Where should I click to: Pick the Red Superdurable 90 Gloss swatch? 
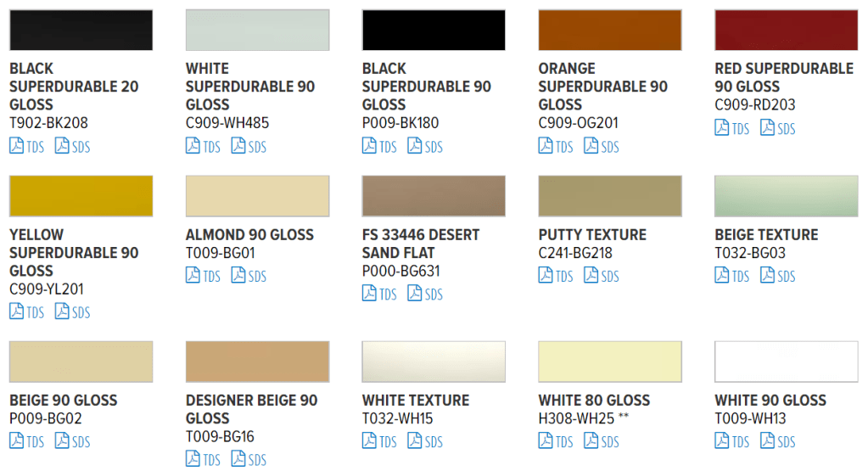click(x=786, y=30)
